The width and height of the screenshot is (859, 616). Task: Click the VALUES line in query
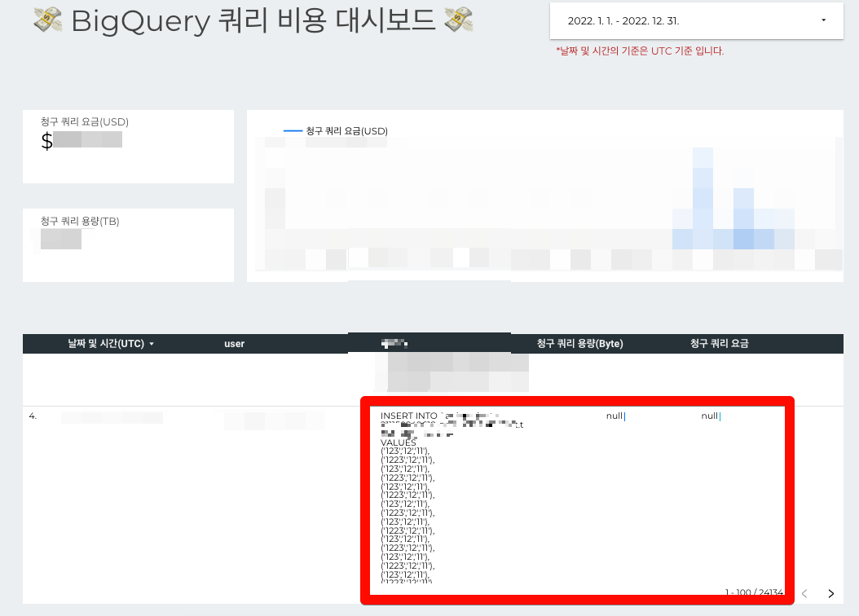399,442
